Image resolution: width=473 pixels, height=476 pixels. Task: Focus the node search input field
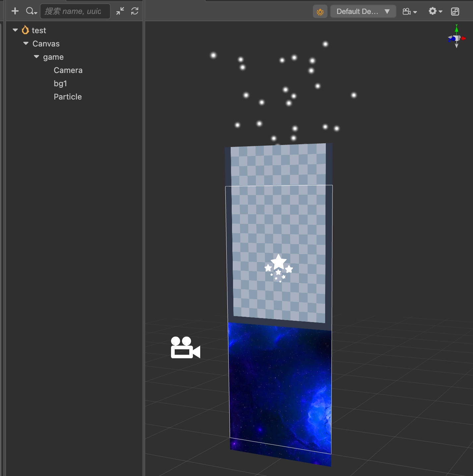coord(75,11)
